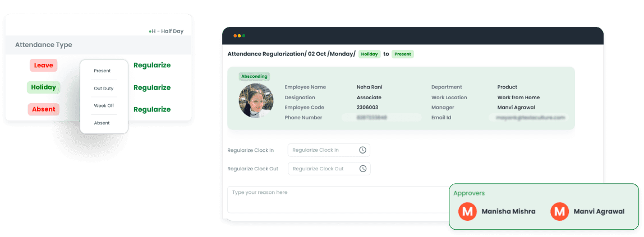Image resolution: width=644 pixels, height=237 pixels.
Task: Click the Phone Number label
Action: point(303,118)
